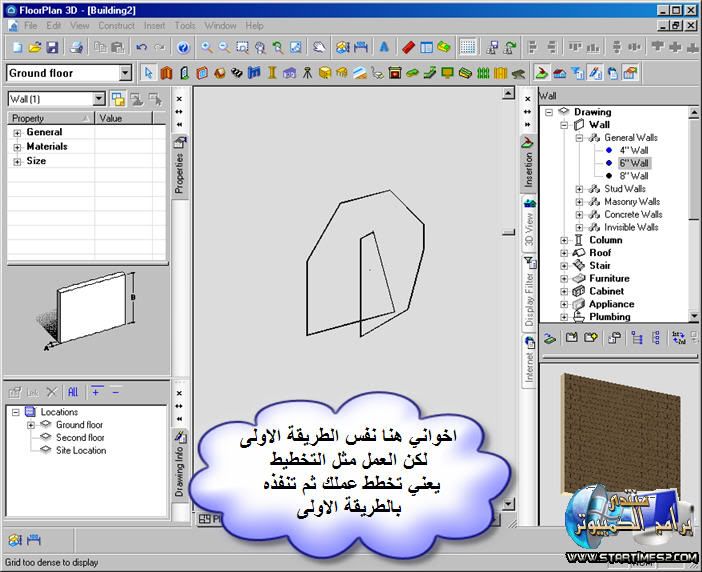Click the All filter button in locations panel
The height and width of the screenshot is (572, 702).
(73, 393)
